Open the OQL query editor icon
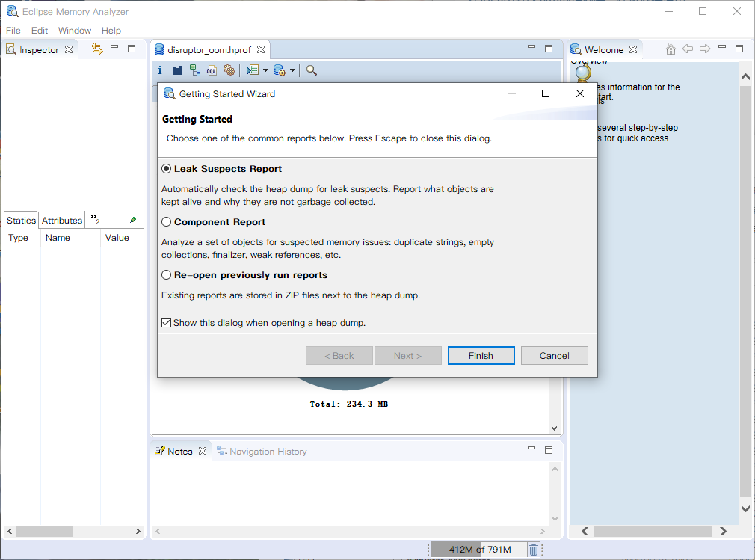The height and width of the screenshot is (560, 755). pos(212,70)
